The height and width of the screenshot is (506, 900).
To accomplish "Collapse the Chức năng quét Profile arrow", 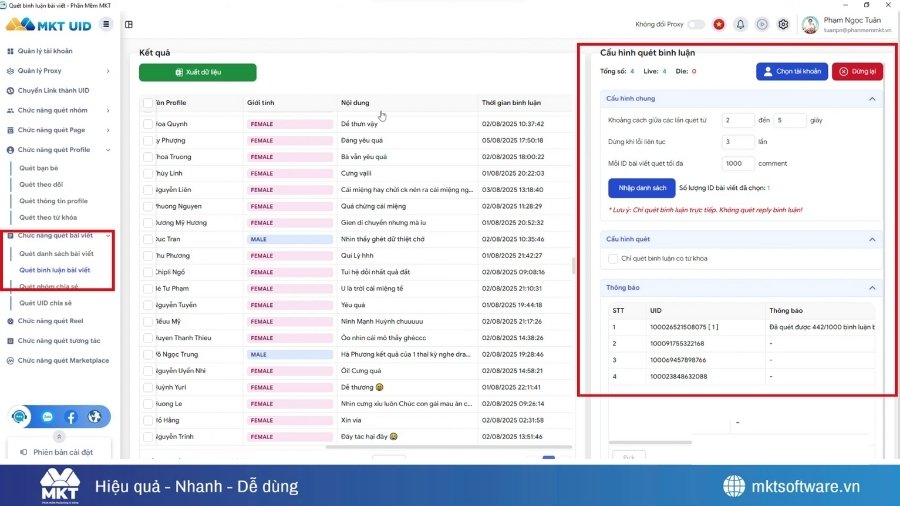I will tap(108, 150).
